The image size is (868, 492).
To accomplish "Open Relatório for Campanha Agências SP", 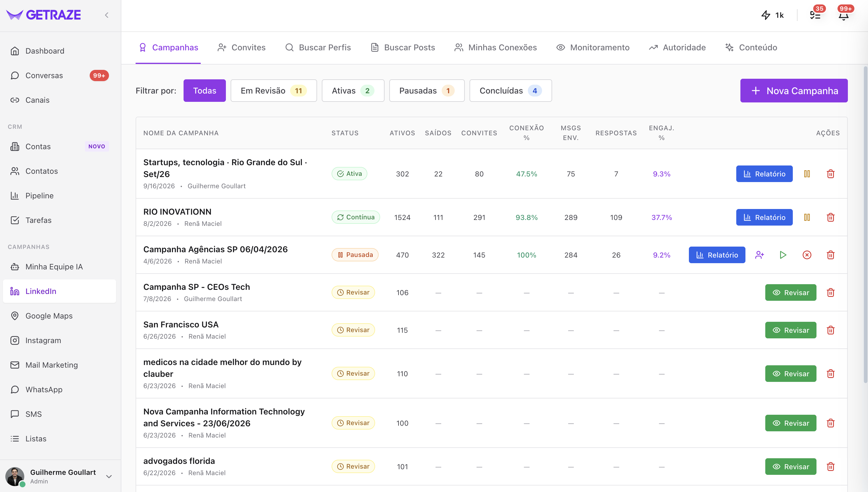I will click(717, 255).
